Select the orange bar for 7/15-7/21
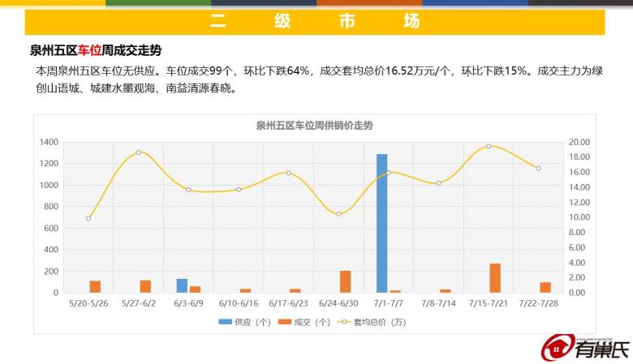The image size is (633, 364). pyautogui.click(x=495, y=278)
